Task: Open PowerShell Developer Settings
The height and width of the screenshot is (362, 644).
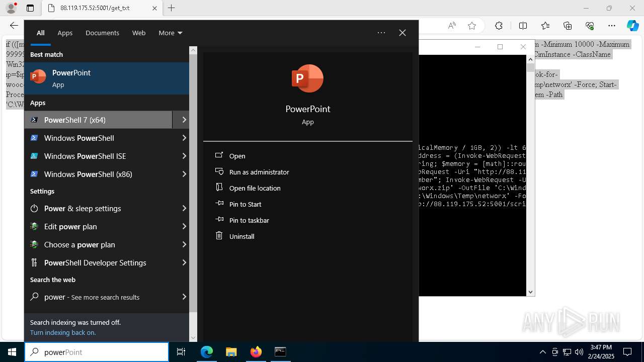Action: (x=98, y=262)
